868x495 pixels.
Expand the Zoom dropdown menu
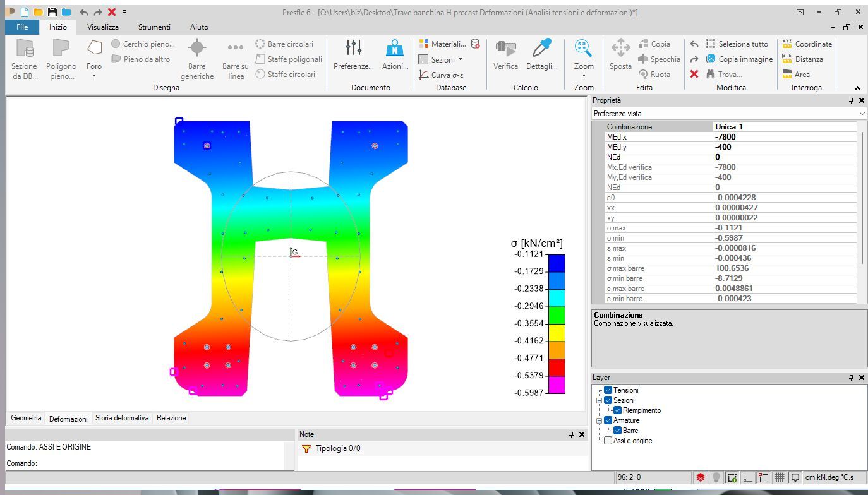(584, 76)
